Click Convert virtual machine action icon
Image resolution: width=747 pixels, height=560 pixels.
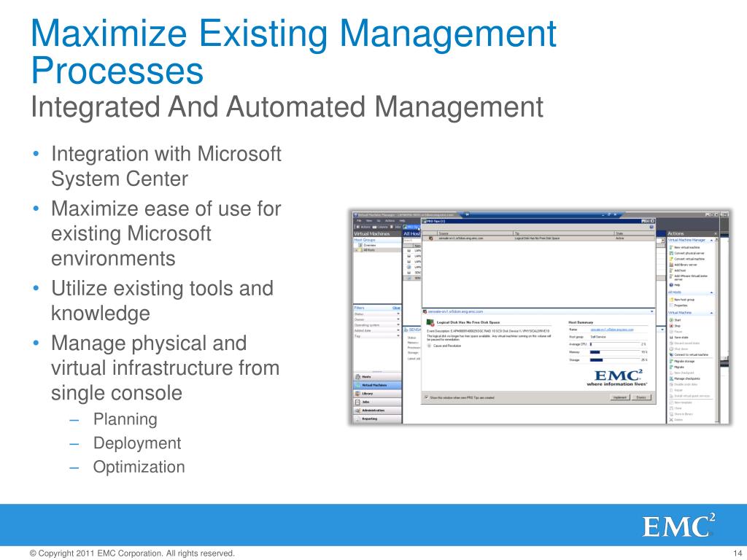click(x=671, y=259)
